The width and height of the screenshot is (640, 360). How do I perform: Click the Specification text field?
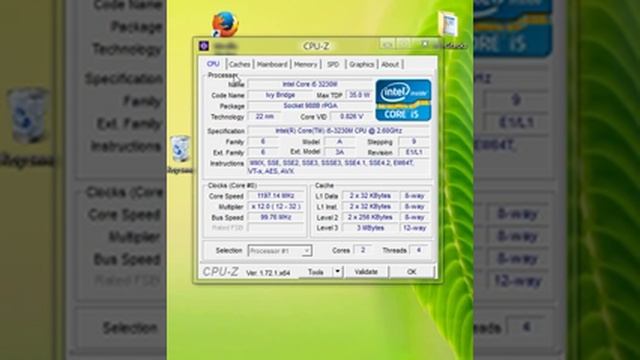338,131
